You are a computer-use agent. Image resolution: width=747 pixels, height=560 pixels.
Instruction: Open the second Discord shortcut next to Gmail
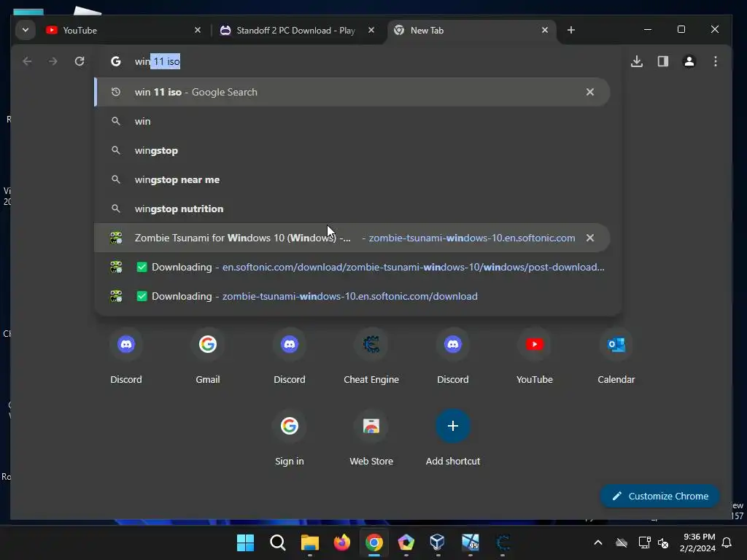coord(289,356)
